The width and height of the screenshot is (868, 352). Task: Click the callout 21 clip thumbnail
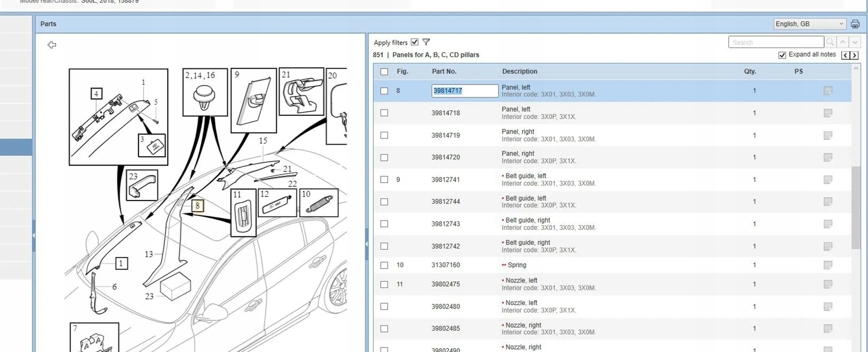(x=301, y=92)
